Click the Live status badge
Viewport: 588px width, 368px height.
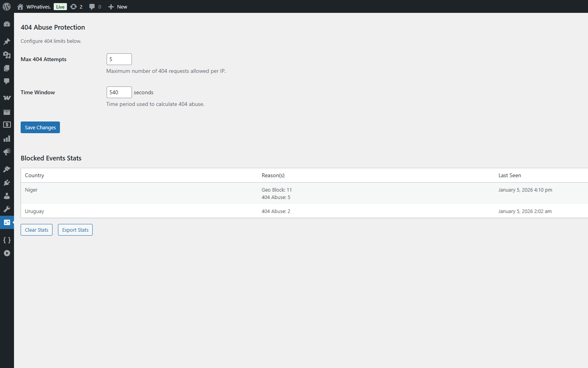(x=60, y=7)
